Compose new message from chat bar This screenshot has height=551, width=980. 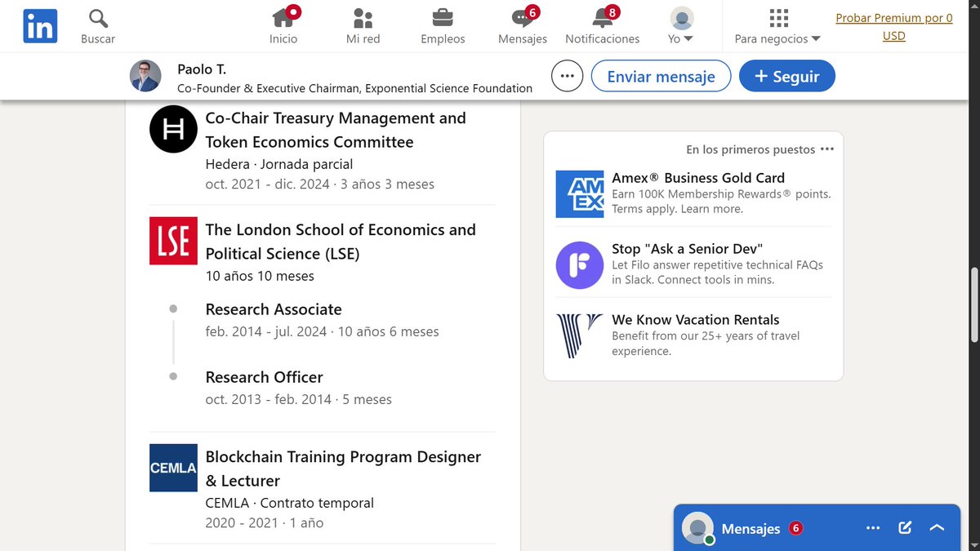[905, 527]
